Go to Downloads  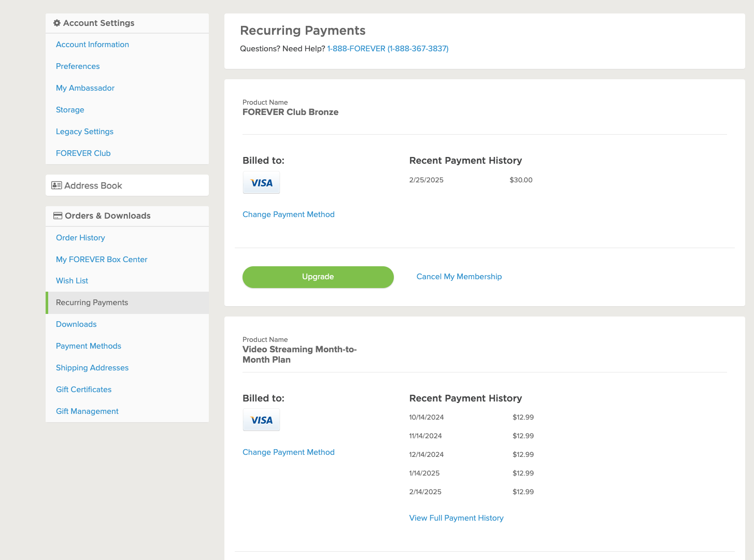[76, 324]
